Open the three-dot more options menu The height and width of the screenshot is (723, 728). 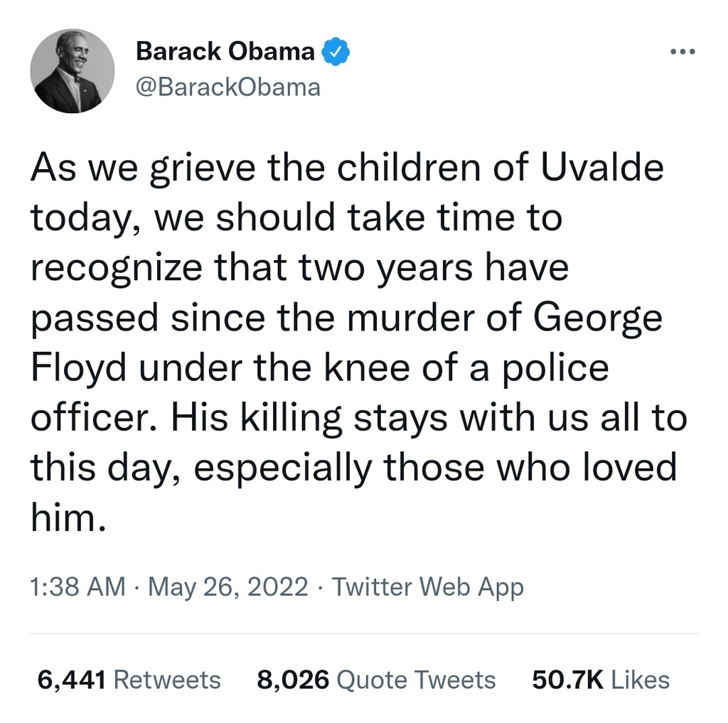coord(682,52)
